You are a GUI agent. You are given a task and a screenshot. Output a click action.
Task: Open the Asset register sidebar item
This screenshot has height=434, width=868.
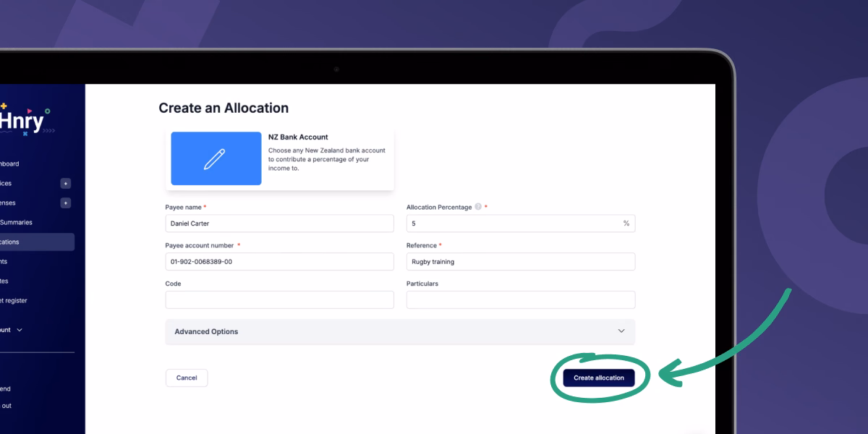(x=14, y=301)
